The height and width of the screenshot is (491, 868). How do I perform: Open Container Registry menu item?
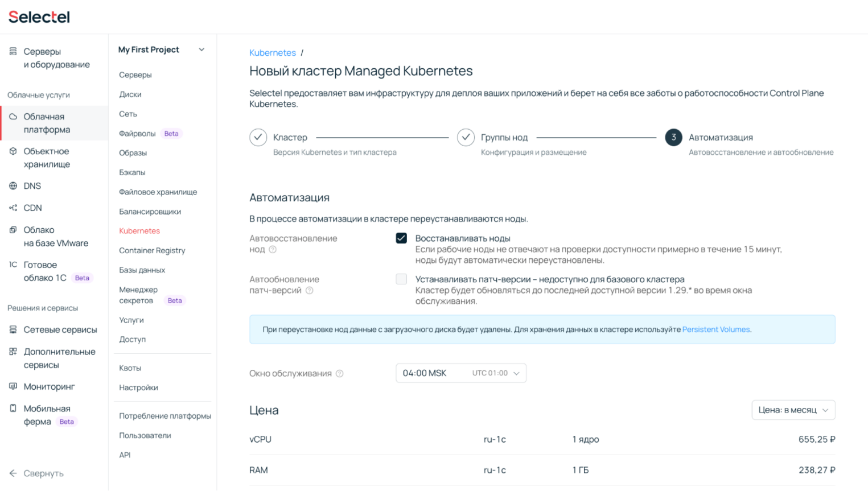[152, 251]
